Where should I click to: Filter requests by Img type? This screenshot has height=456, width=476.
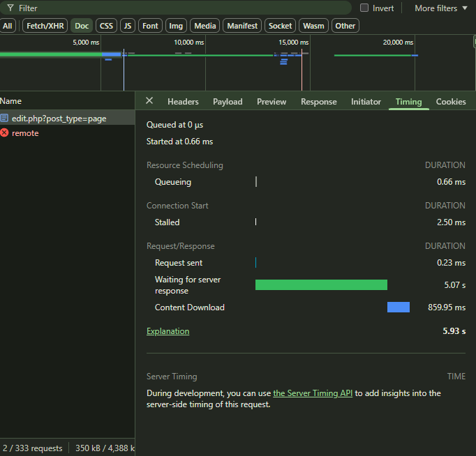point(176,26)
